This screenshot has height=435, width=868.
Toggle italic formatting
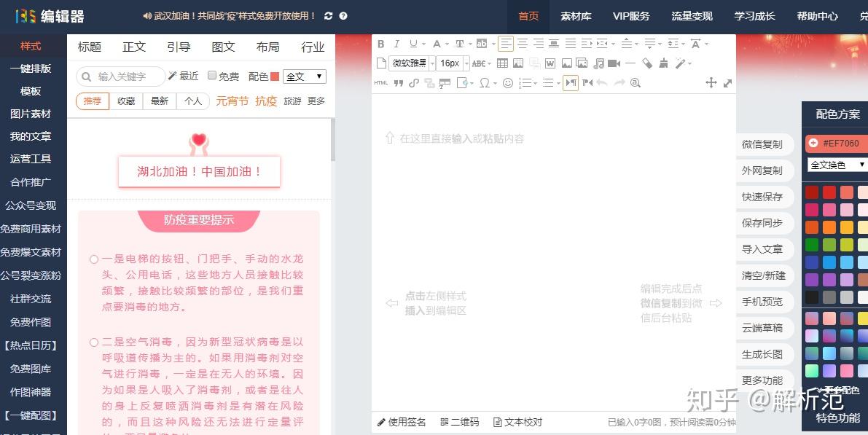396,44
